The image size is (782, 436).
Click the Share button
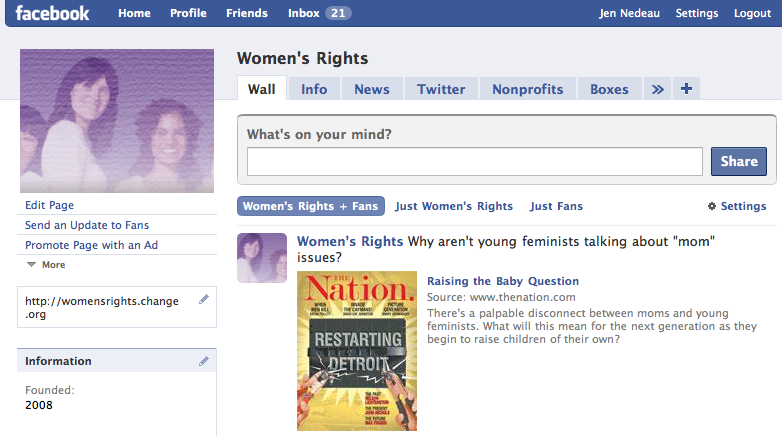[x=739, y=161]
